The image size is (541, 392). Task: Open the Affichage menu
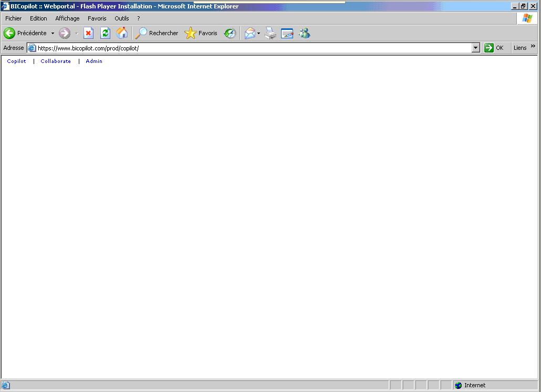(x=67, y=18)
